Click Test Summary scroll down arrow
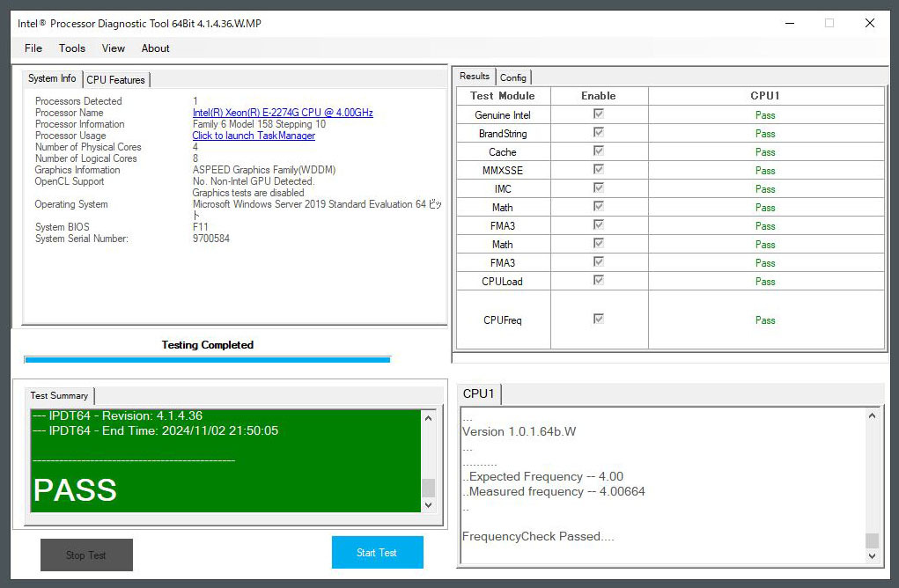899x588 pixels. 428,505
